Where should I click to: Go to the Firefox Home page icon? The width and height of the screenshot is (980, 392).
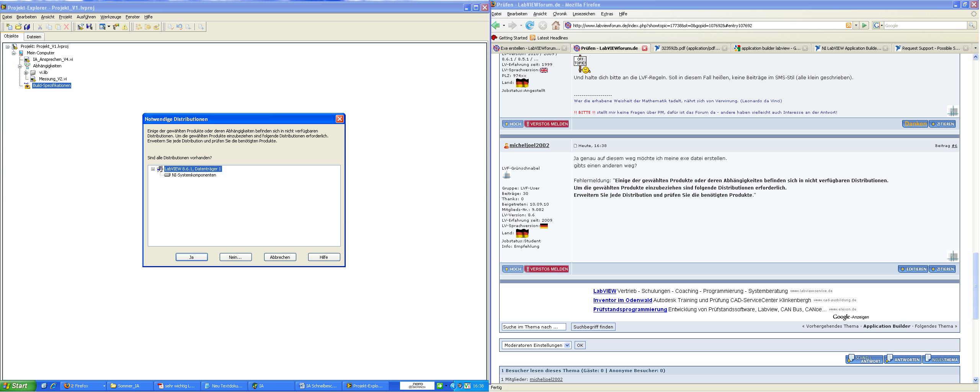click(x=556, y=26)
